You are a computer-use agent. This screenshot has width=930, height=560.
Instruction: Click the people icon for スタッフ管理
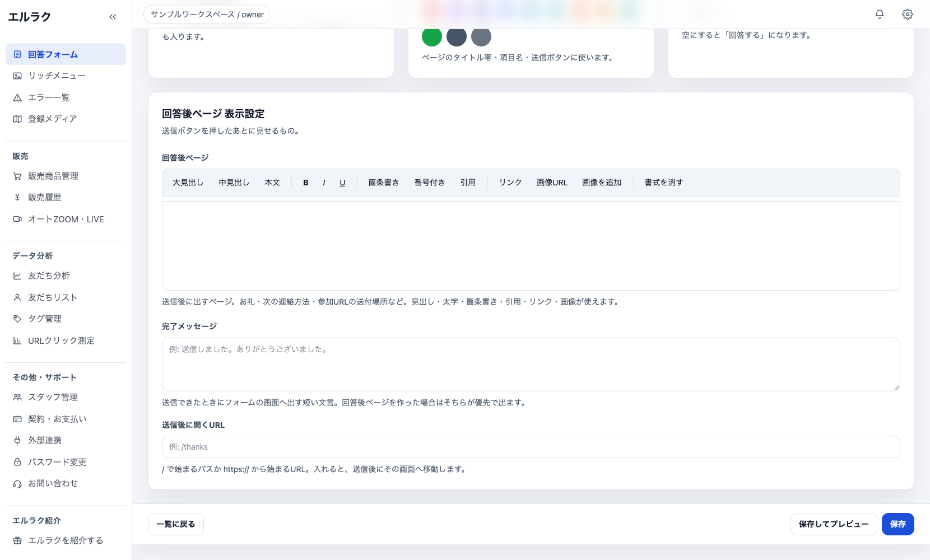(x=17, y=397)
